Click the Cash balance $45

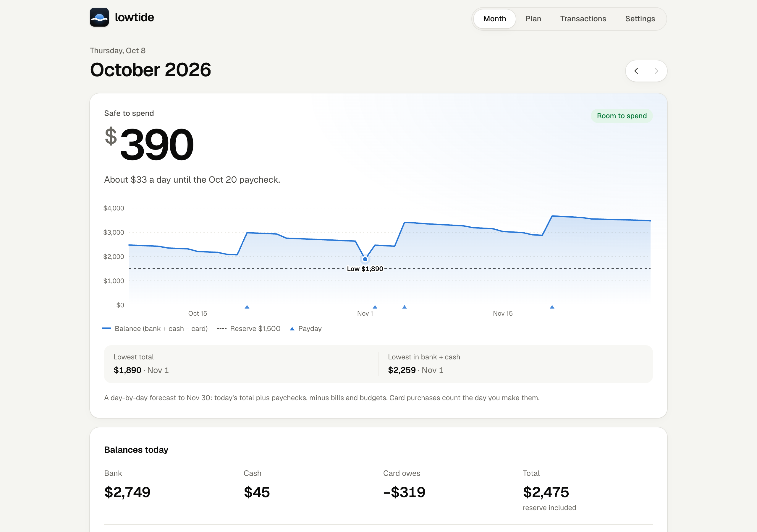click(257, 492)
